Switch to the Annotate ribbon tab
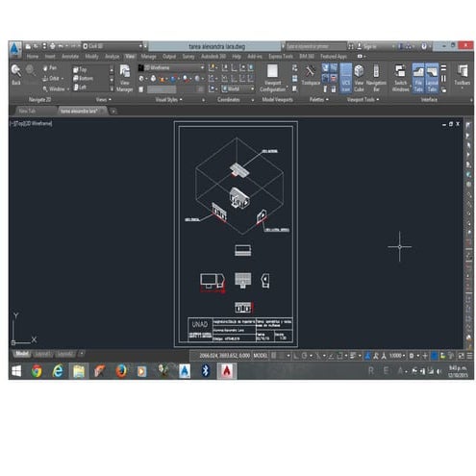The width and height of the screenshot is (476, 476). 70,57
